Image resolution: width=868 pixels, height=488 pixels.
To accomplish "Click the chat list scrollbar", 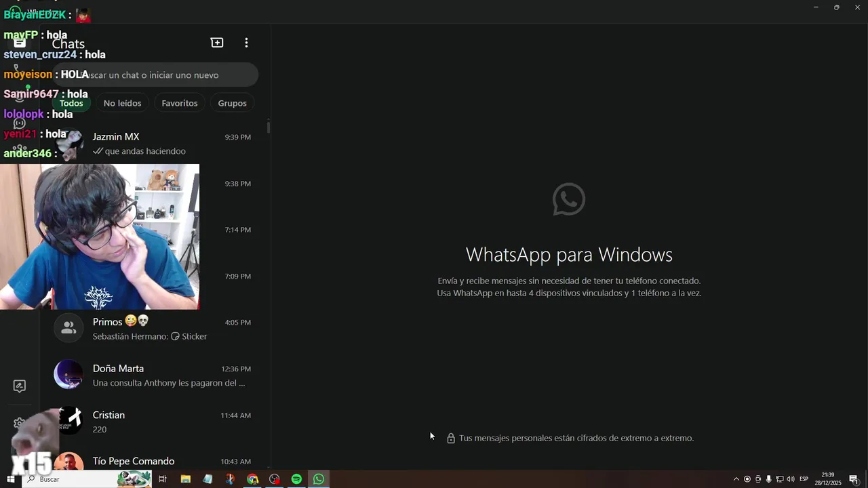I will tap(269, 127).
